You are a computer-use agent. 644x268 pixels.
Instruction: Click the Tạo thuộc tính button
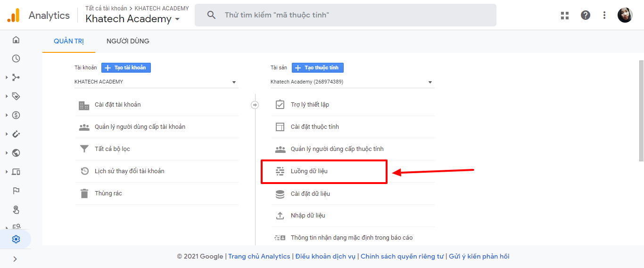pos(318,67)
